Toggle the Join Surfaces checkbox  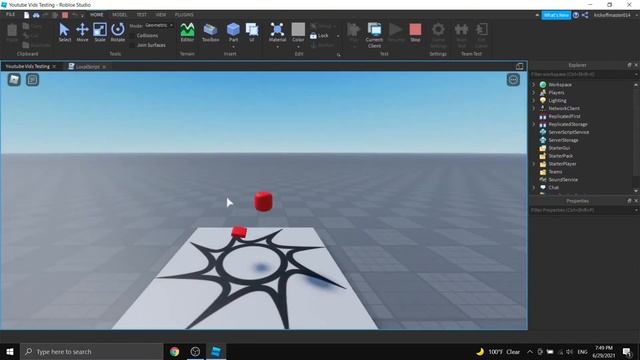132,45
